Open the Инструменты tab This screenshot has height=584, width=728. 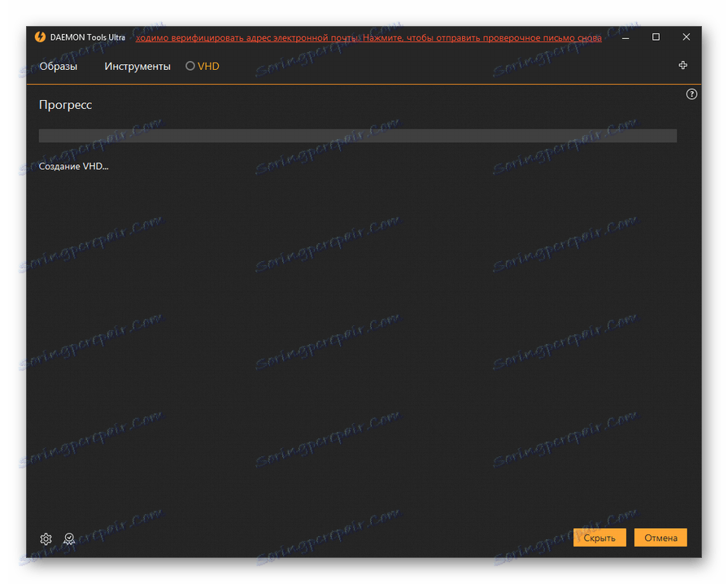point(137,67)
